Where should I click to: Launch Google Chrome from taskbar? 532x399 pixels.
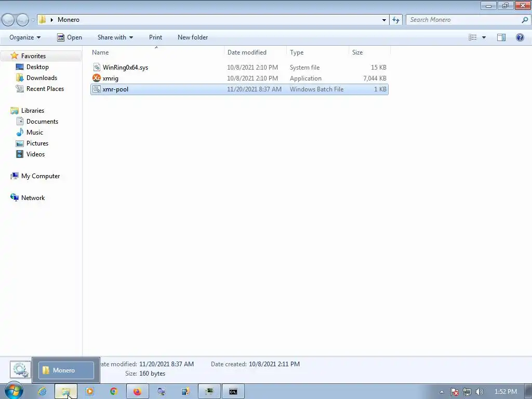click(x=114, y=392)
